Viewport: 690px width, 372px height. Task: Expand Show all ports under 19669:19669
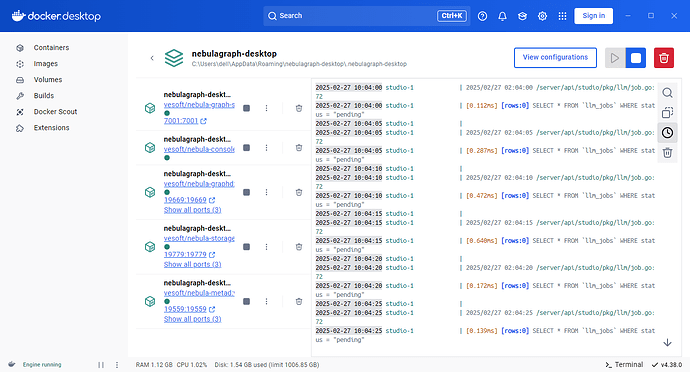(192, 210)
